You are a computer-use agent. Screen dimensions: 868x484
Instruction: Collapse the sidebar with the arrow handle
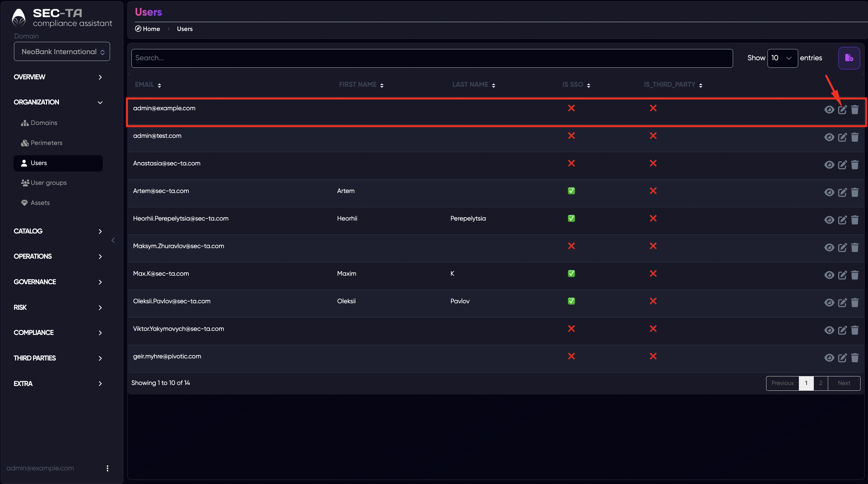(113, 240)
